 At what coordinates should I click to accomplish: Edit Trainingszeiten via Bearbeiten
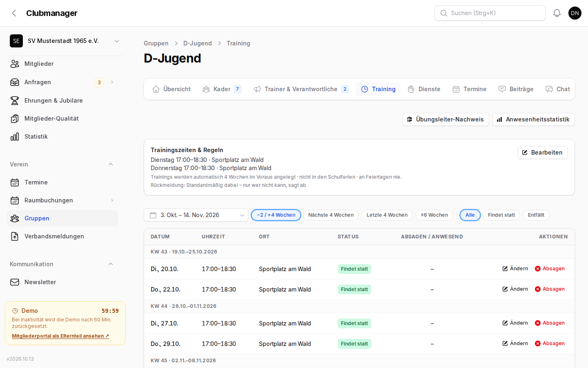point(543,153)
